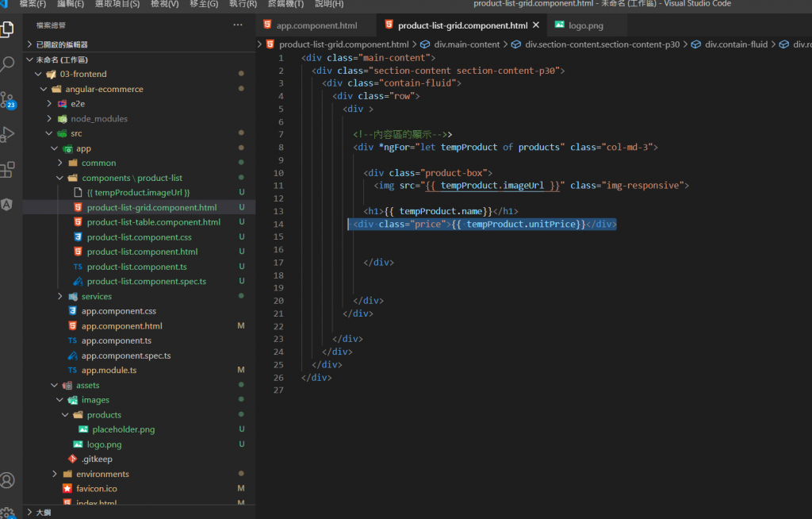Close the product-list-grid.component.html tab
Screen dimensions: 812x519
pyautogui.click(x=537, y=25)
